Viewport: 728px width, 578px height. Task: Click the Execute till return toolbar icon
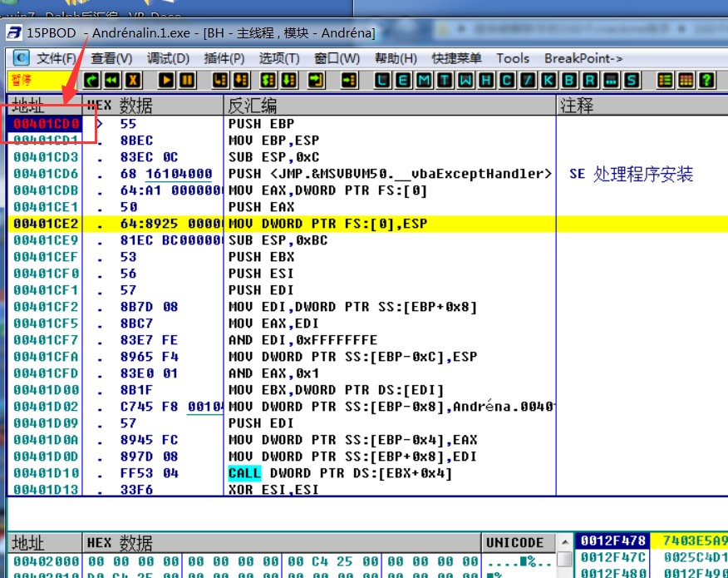pyautogui.click(x=316, y=81)
